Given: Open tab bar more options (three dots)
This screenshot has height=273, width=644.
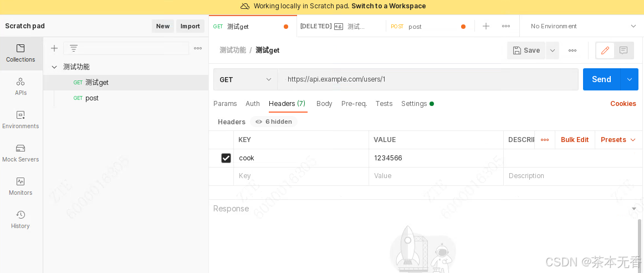Looking at the screenshot, I should point(506,26).
